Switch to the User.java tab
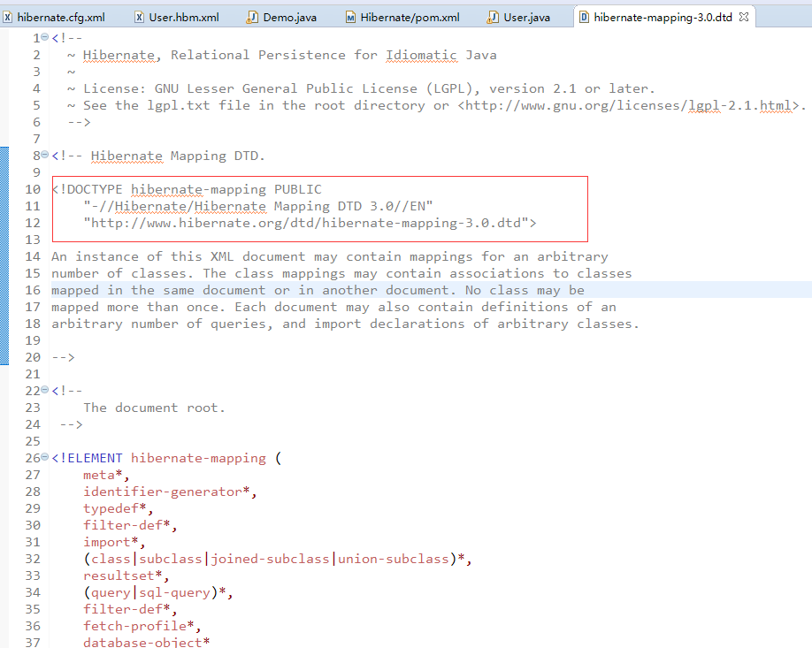The height and width of the screenshot is (648, 812). click(519, 17)
